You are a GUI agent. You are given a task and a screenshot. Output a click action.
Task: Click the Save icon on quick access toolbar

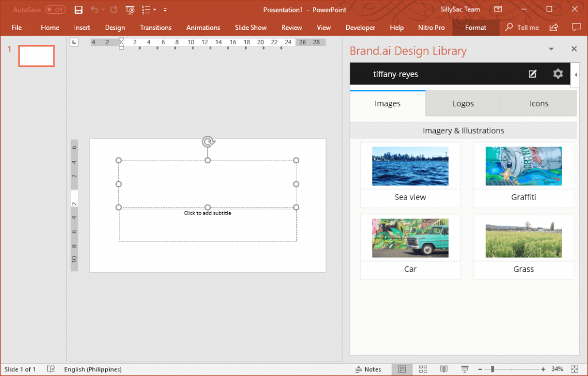coord(79,10)
